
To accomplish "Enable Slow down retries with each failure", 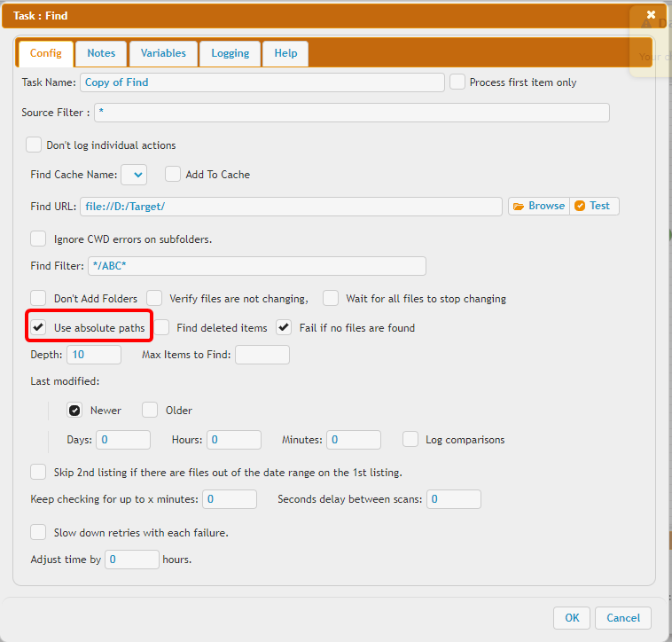I will [38, 532].
